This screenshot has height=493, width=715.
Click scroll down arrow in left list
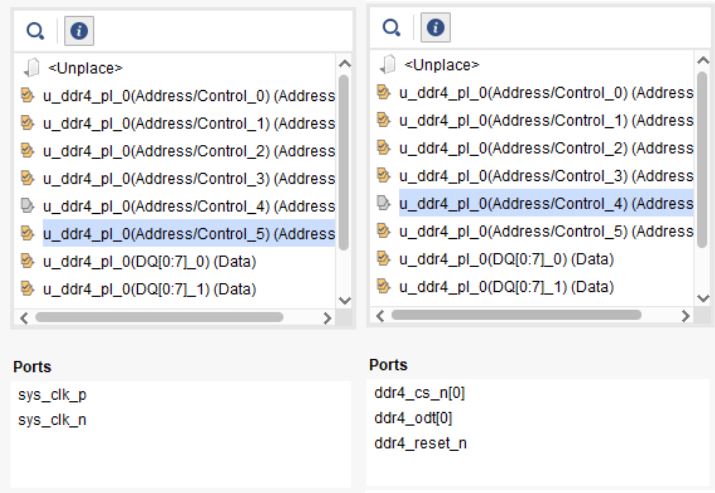coord(345,300)
